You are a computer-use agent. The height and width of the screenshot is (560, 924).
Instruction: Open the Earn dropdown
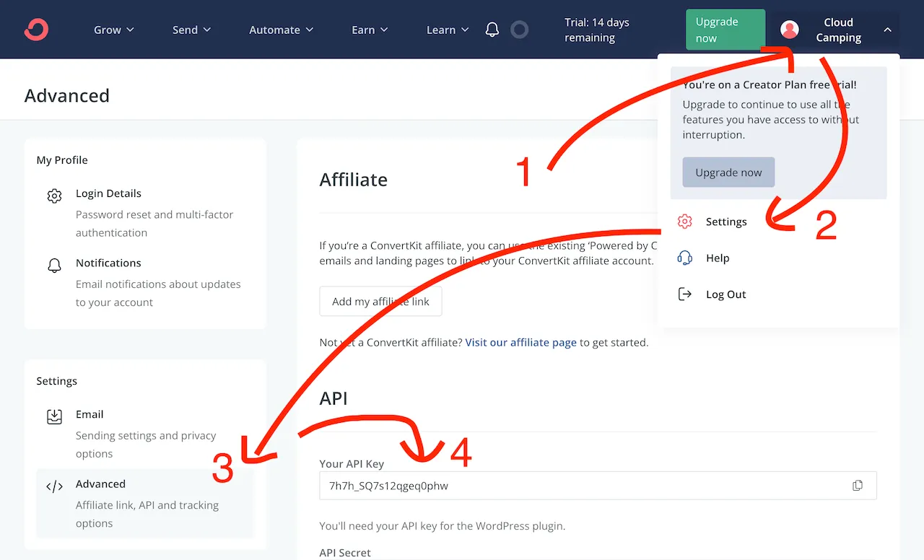pos(370,30)
